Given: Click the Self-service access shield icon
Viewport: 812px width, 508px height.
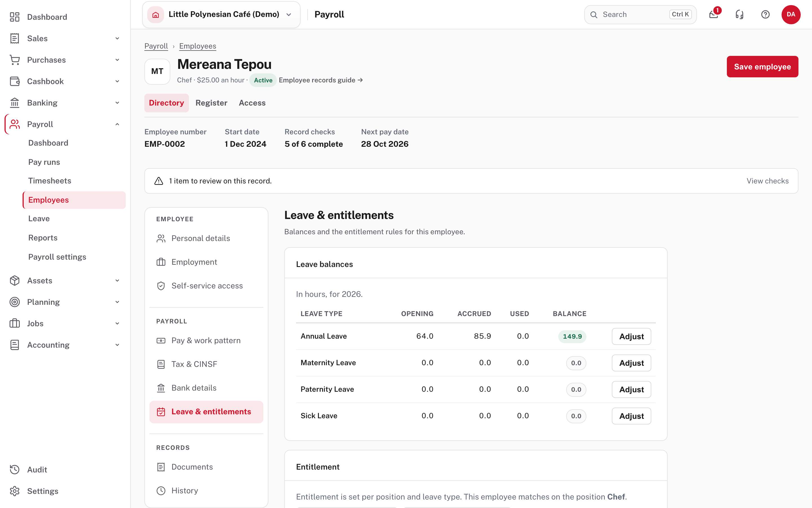Looking at the screenshot, I should (161, 286).
